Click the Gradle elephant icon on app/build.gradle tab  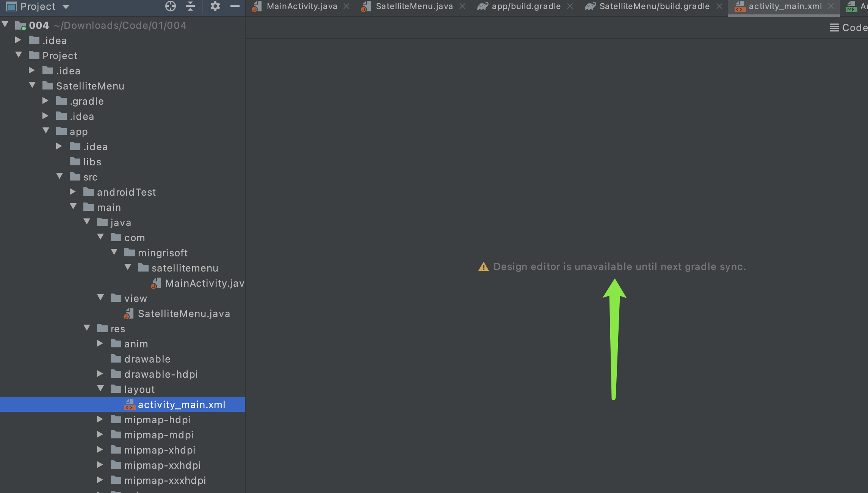[x=482, y=6]
